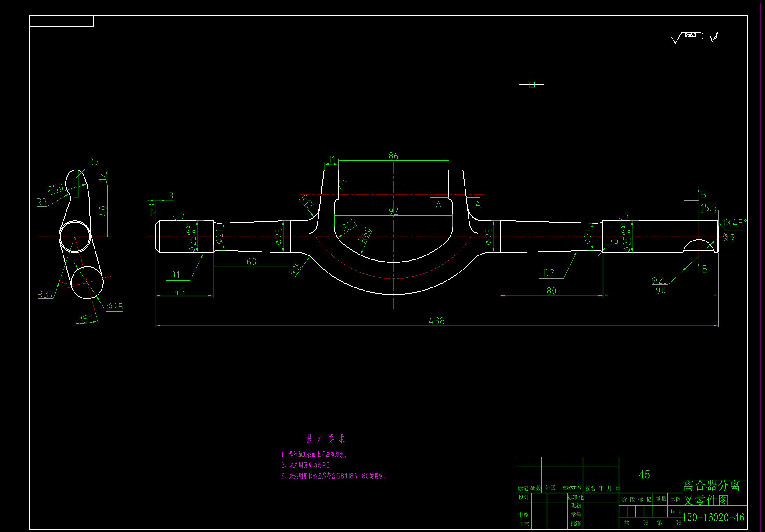Select the 比例 header cell
Screen dimensions: 765x532
coord(675,499)
